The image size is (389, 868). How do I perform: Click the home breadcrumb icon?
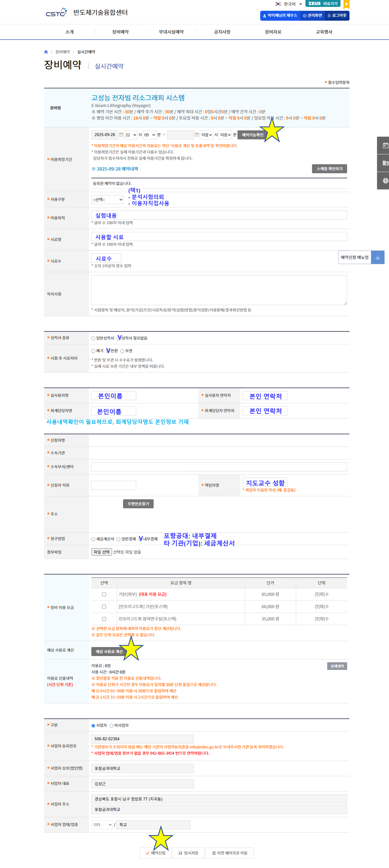[46, 52]
